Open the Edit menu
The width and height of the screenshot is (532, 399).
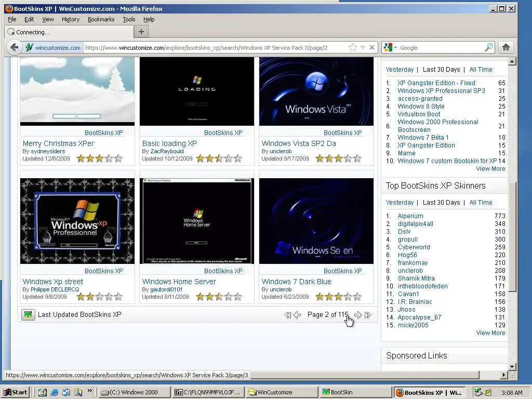coord(29,19)
